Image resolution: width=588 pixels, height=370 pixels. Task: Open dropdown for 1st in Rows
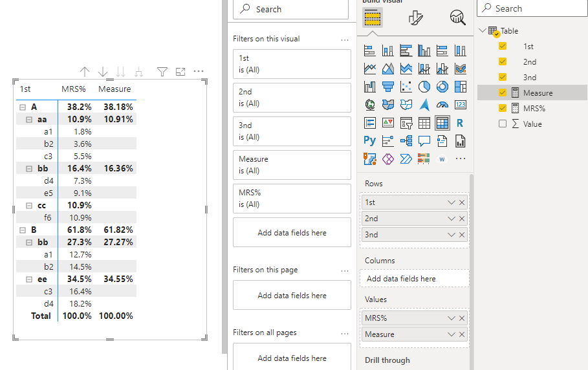pos(451,202)
